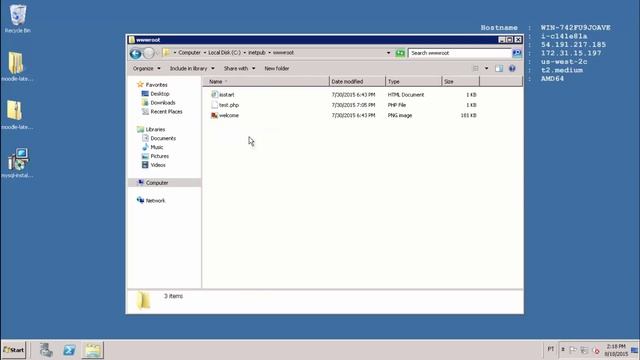Image resolution: width=640 pixels, height=360 pixels.
Task: Open the Recycle Bin on desktop
Action: pos(18,18)
